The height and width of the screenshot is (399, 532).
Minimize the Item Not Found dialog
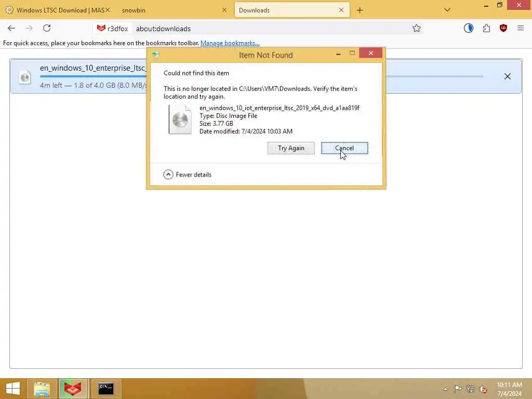coord(338,54)
